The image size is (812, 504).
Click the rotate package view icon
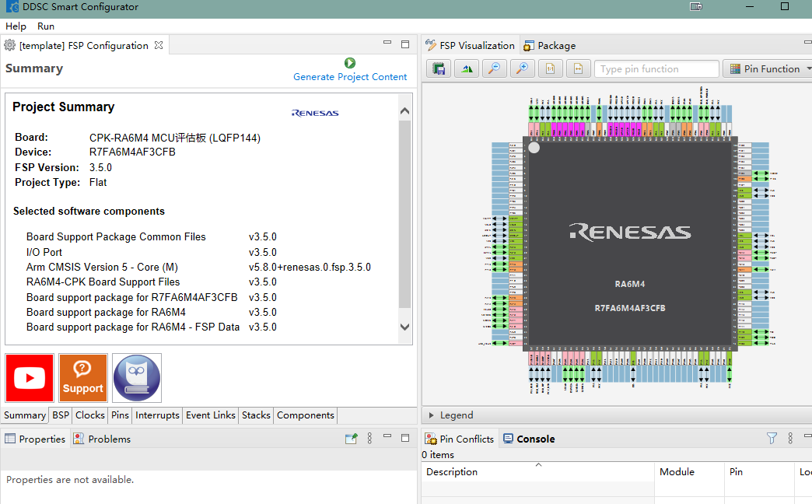(467, 69)
